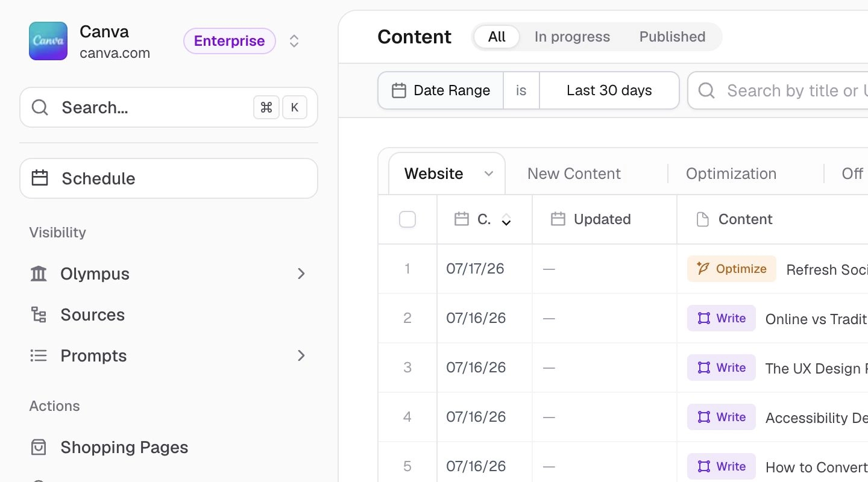Open Prompts in the sidebar
868x482 pixels.
[x=169, y=355]
